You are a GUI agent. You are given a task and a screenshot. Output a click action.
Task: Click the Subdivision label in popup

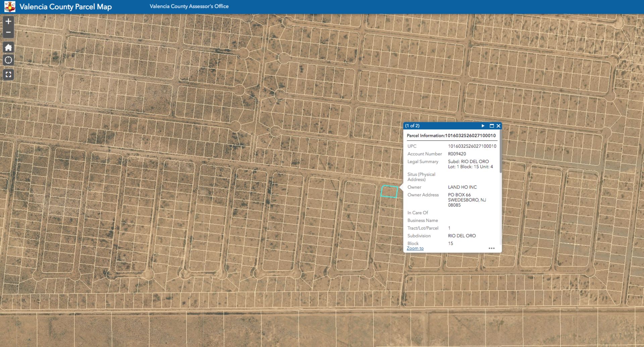tap(419, 236)
